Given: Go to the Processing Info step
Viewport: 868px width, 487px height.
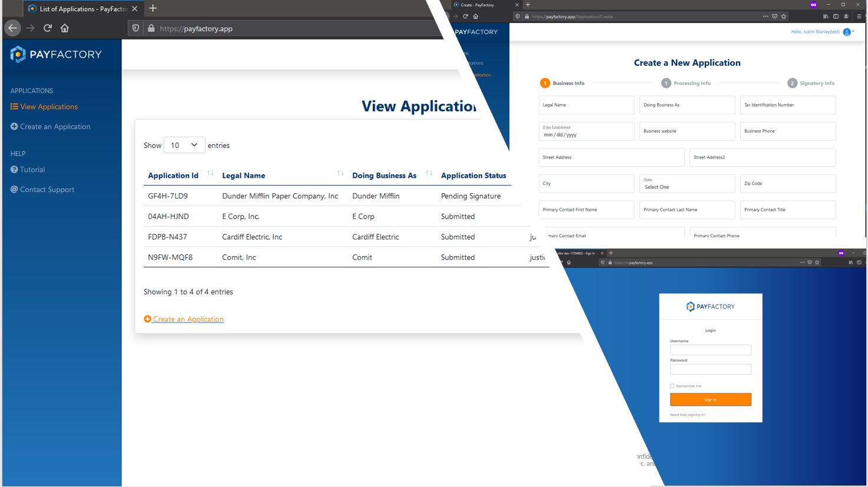Looking at the screenshot, I should click(686, 83).
